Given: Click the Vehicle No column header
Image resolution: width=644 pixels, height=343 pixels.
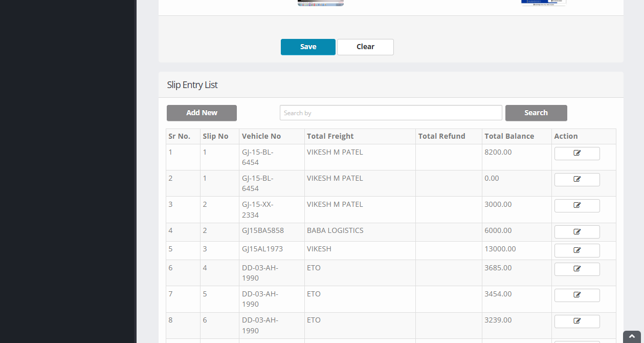Looking at the screenshot, I should tap(261, 136).
